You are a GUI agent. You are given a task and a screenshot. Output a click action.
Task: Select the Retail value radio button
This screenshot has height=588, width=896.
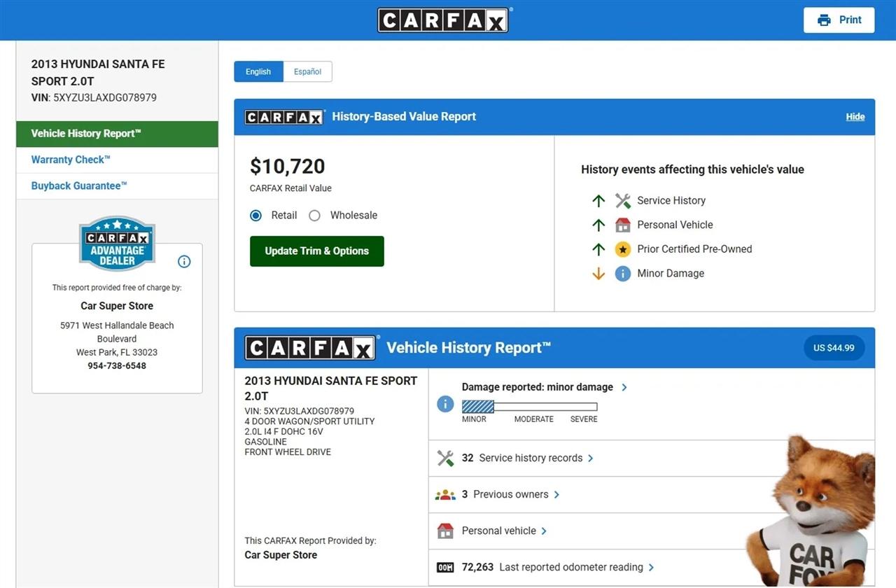point(256,216)
